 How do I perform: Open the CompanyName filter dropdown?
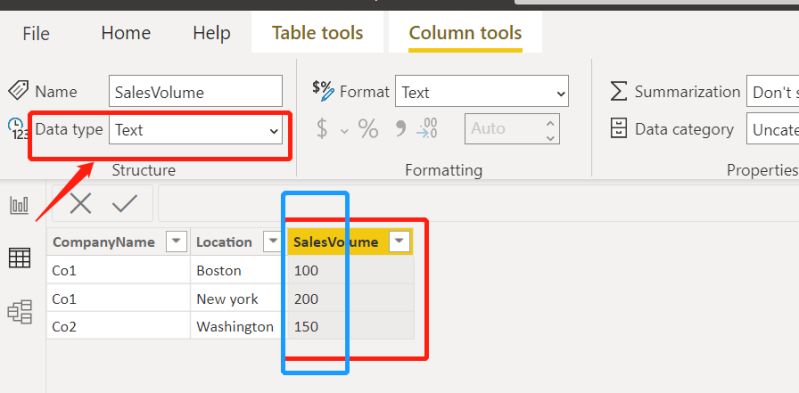pyautogui.click(x=177, y=242)
